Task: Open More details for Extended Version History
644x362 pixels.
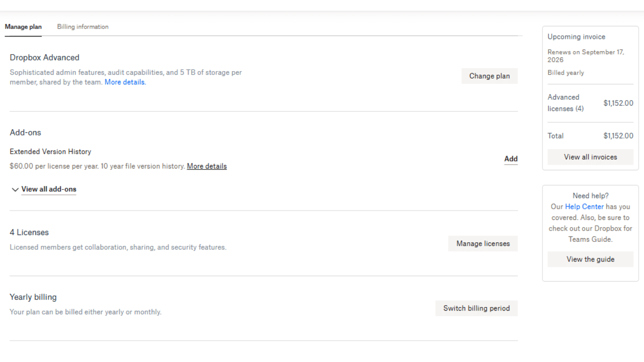Action: (x=207, y=166)
